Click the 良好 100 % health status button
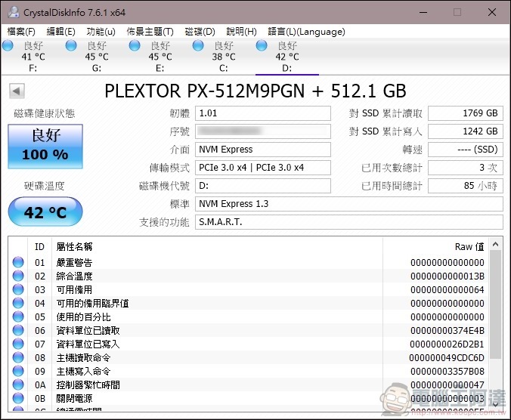The height and width of the screenshot is (420, 511). [x=45, y=147]
